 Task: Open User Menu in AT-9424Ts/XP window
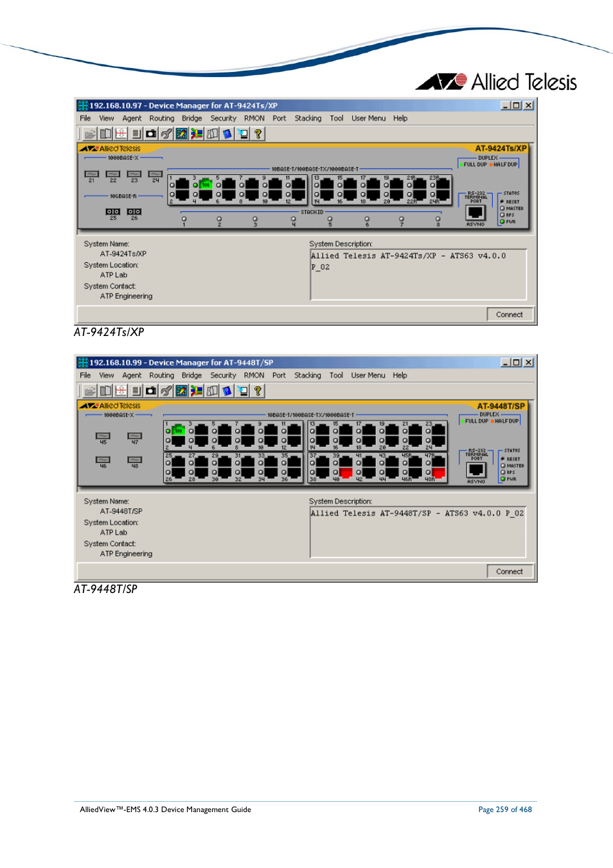[369, 118]
